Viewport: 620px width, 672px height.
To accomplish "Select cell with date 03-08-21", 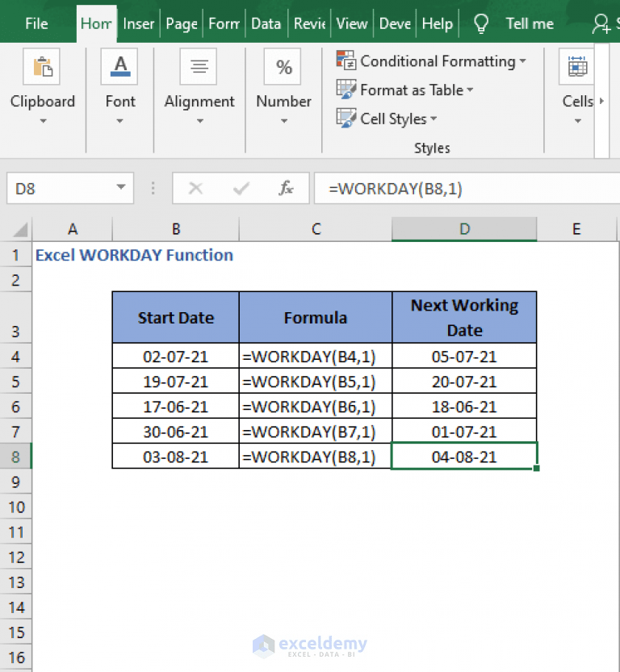I will [x=176, y=457].
